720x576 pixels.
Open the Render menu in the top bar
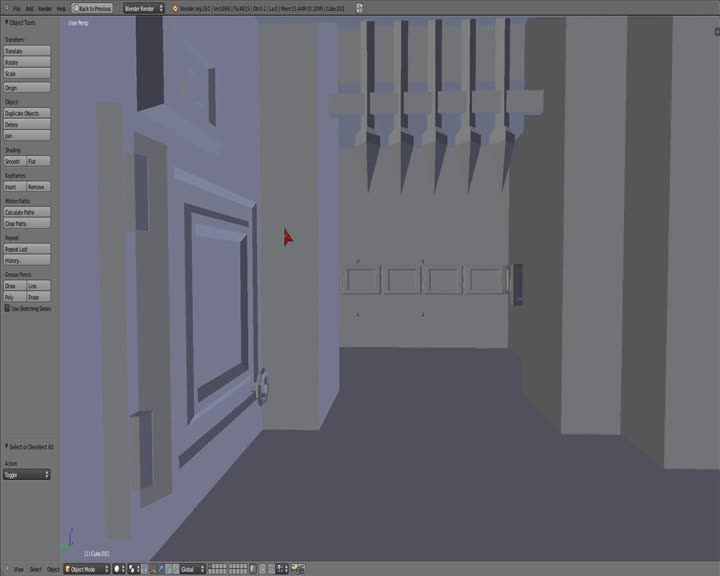tap(45, 8)
